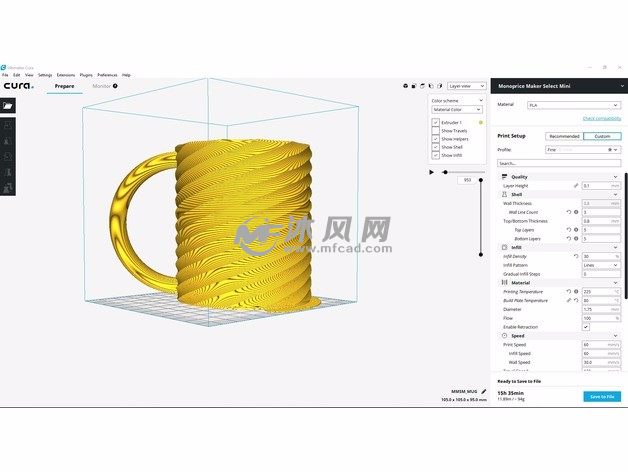Select the Per Model Settings tool
This screenshot has height=472, width=628.
8,188
